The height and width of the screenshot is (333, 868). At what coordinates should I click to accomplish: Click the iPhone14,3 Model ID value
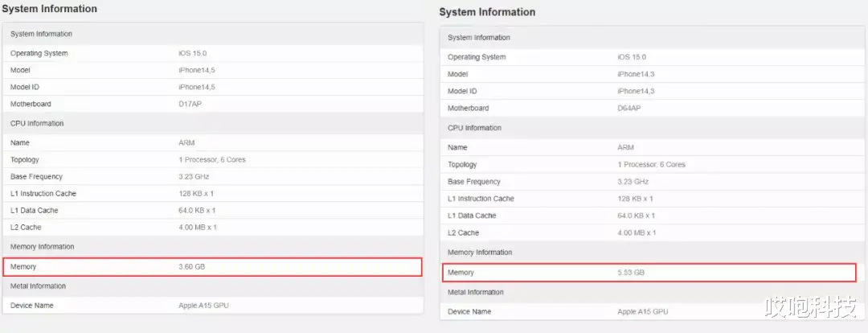[x=636, y=91]
